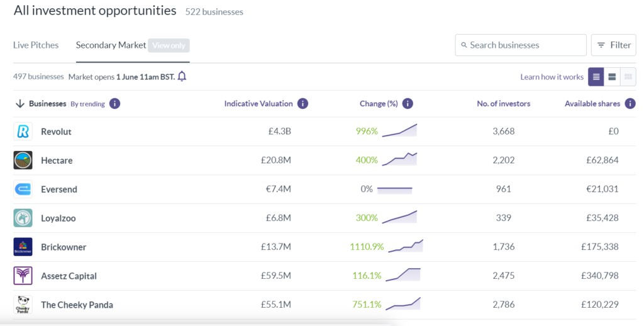Click the 751.1% change value
This screenshot has width=644, height=326.
point(367,305)
